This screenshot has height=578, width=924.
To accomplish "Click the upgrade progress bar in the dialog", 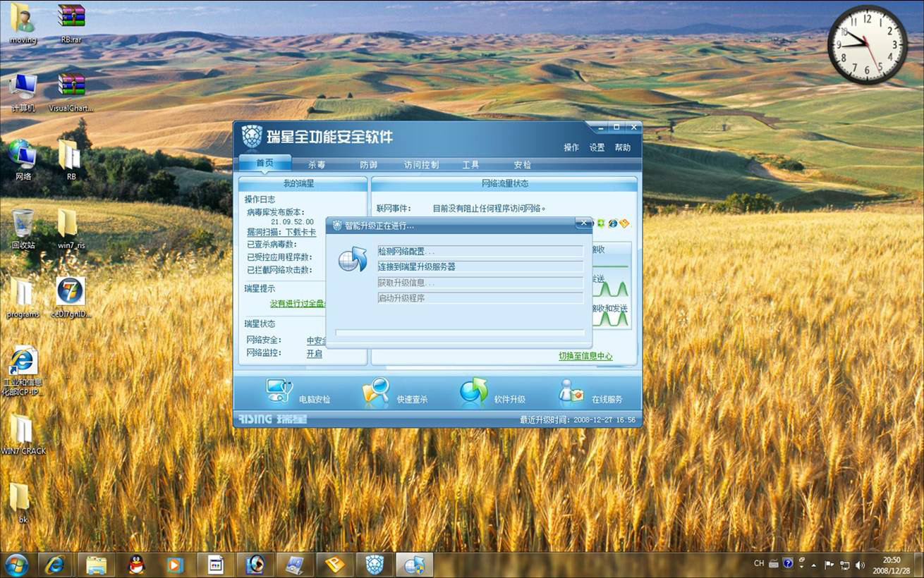I will (x=460, y=333).
